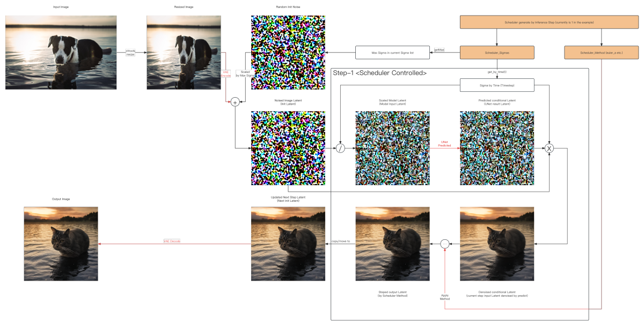644x322 pixels.
Task: Click the Scaled Model Latent image
Action: click(x=392, y=148)
